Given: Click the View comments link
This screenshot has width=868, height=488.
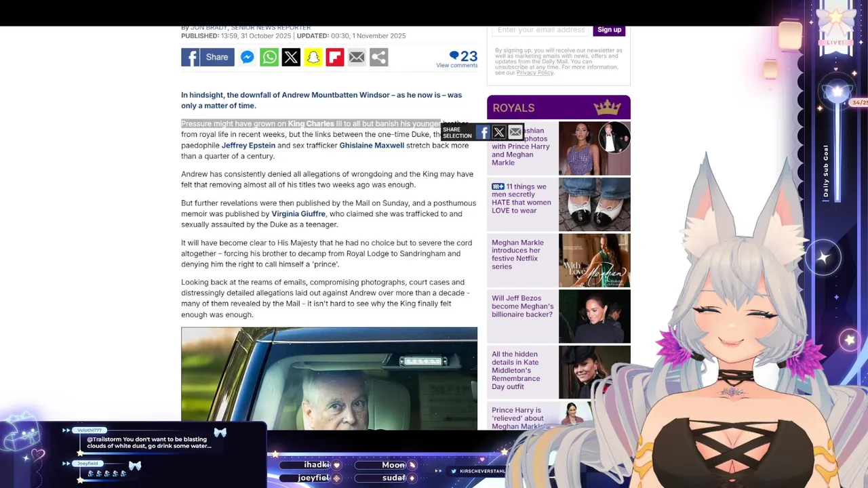Looking at the screenshot, I should pos(457,66).
